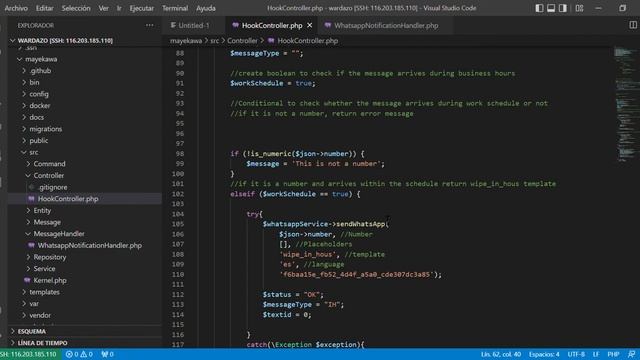The width and height of the screenshot is (640, 360).
Task: Open the Editar menu
Action: 44,8
